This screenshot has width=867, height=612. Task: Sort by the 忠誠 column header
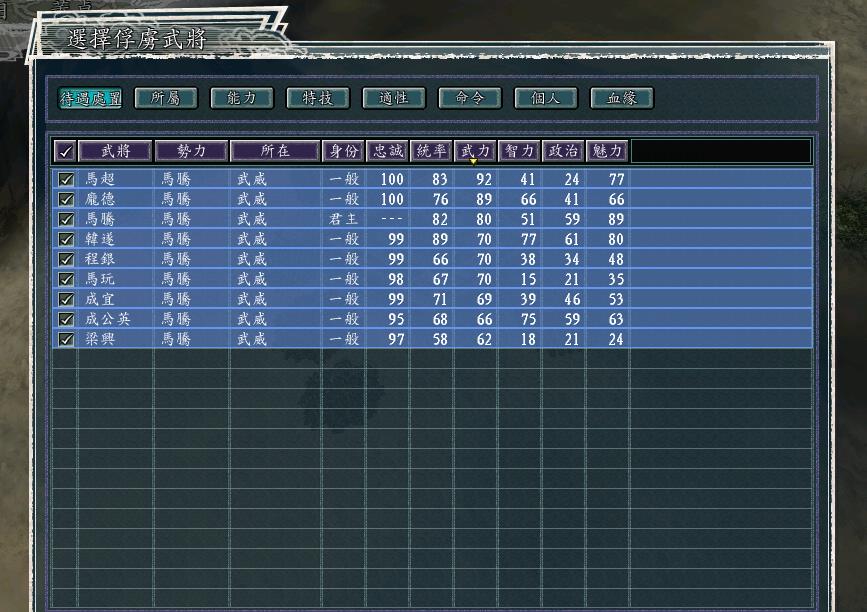pos(388,151)
